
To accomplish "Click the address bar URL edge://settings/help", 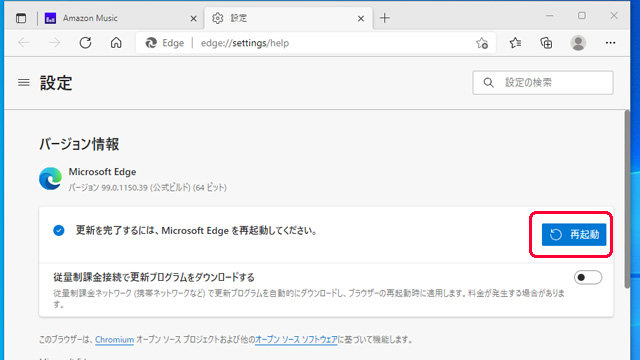I will pos(244,43).
